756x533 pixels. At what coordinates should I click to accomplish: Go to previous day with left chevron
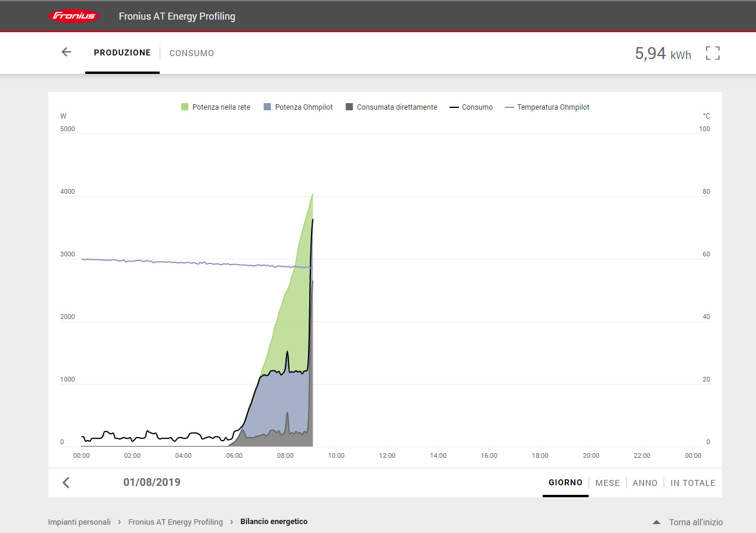66,482
